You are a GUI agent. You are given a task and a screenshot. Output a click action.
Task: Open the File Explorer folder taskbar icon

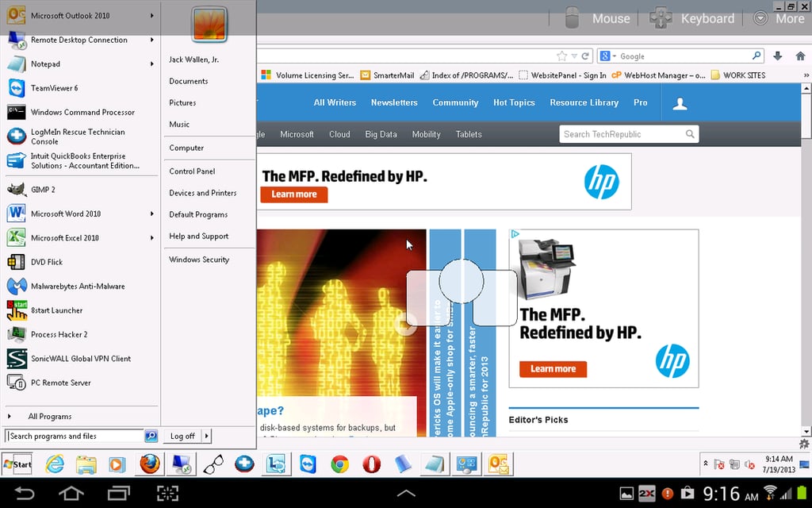coord(86,464)
